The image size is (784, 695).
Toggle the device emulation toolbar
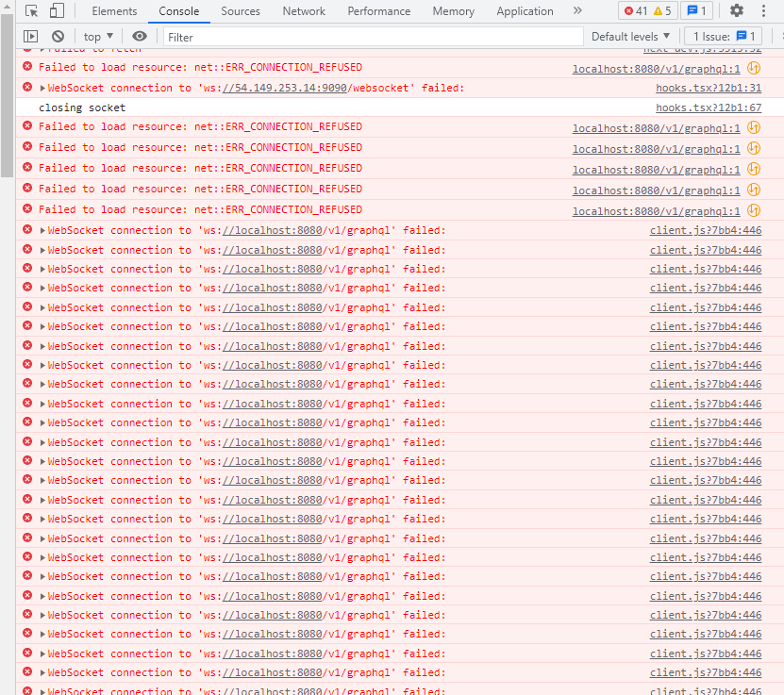[x=55, y=10]
